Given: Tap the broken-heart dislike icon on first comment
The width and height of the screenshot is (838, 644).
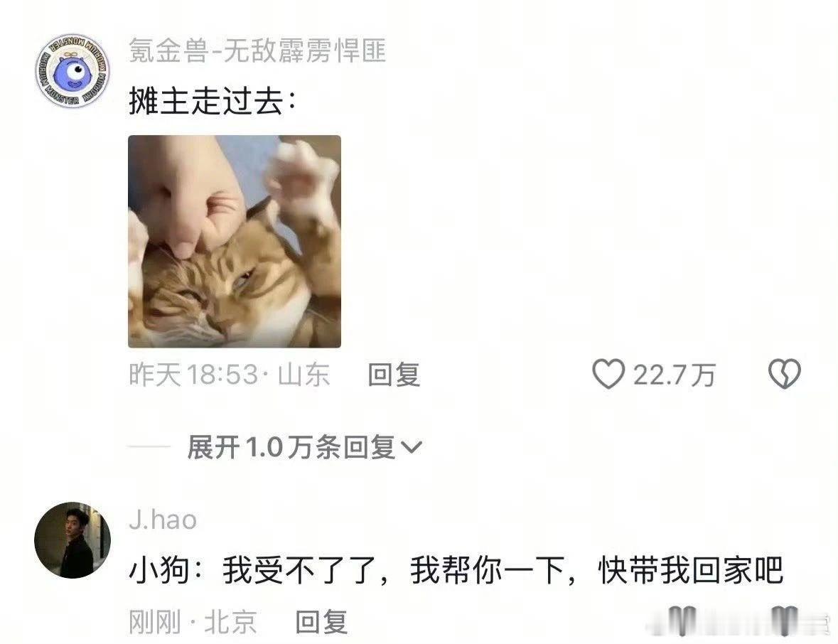Looking at the screenshot, I should pyautogui.click(x=784, y=374).
